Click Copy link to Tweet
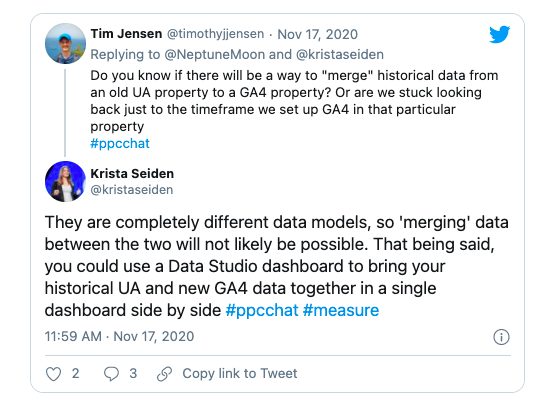The image size is (557, 415). pos(240,373)
